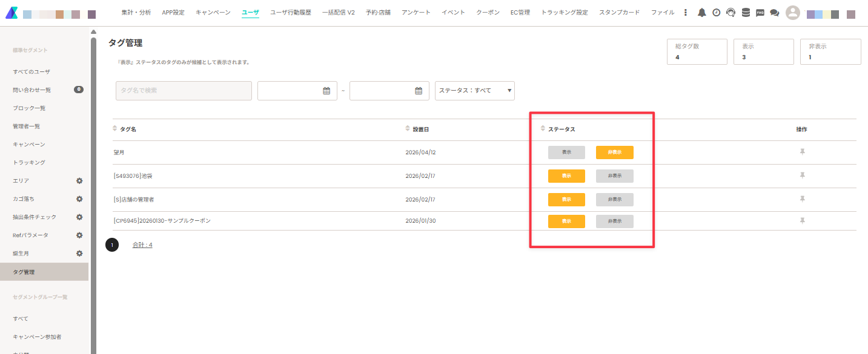Open the calendar icon of the start date field
The width and height of the screenshot is (868, 354).
326,91
